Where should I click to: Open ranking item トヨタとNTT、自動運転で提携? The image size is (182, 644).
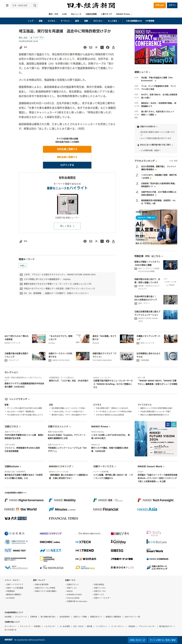point(159,176)
